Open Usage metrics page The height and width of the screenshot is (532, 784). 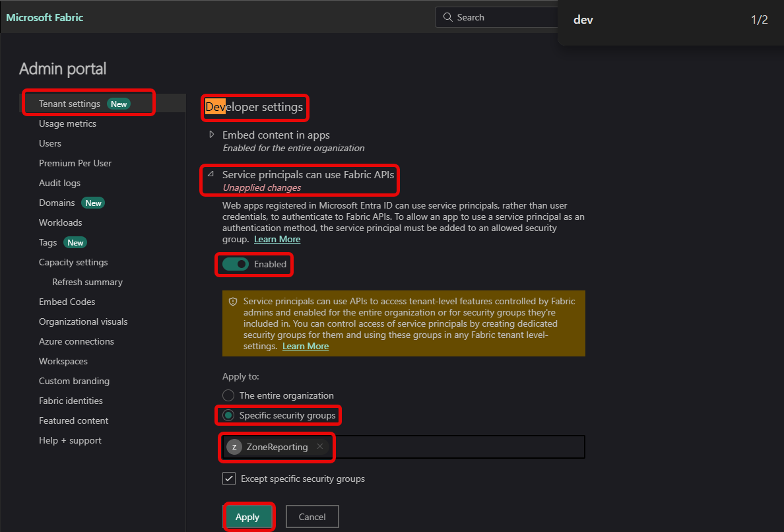click(67, 123)
